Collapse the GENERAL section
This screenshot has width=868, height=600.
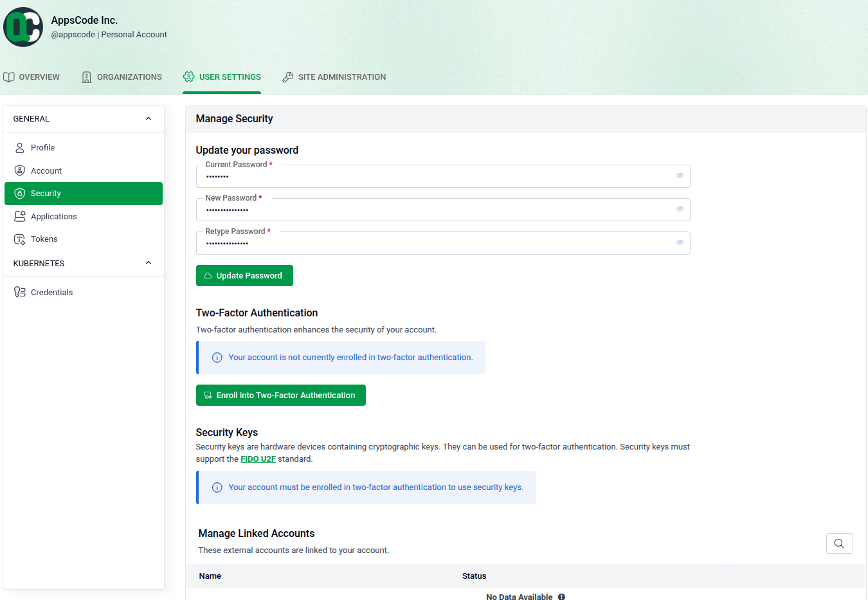(148, 118)
